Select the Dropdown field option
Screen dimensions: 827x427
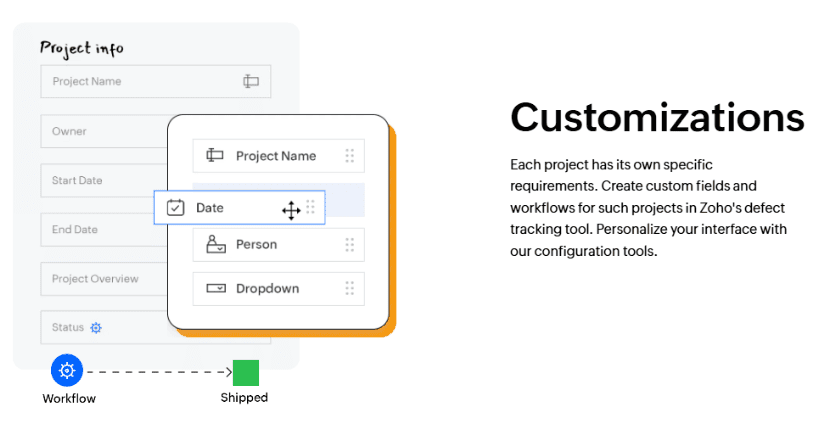[267, 289]
